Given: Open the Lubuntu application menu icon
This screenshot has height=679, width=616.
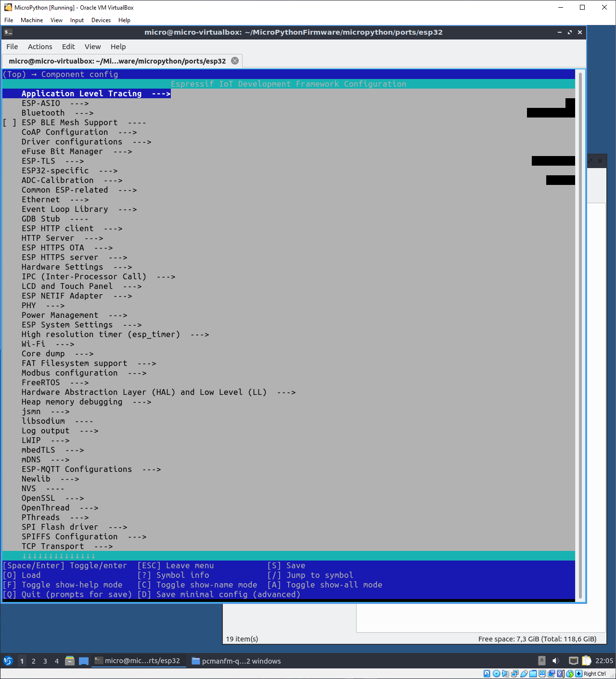Looking at the screenshot, I should (x=8, y=661).
